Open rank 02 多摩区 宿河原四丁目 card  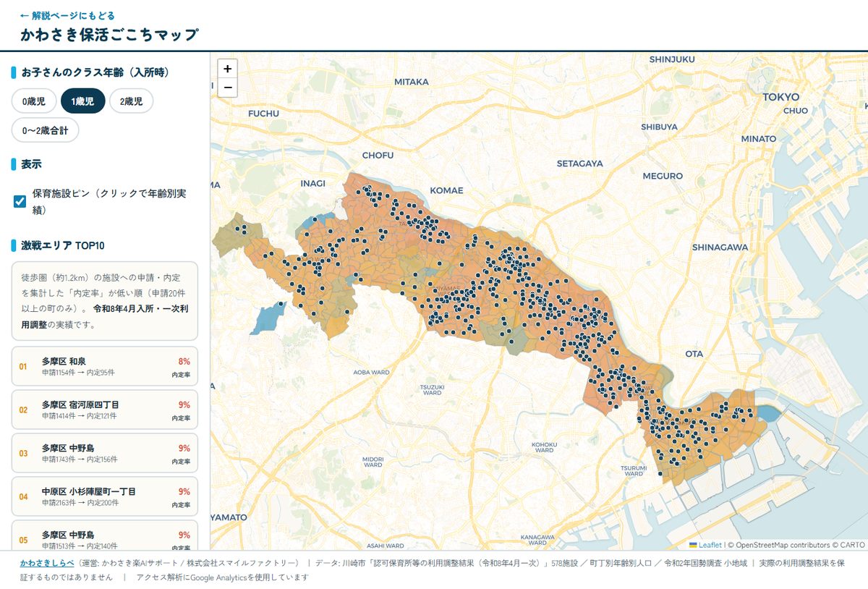pyautogui.click(x=105, y=410)
